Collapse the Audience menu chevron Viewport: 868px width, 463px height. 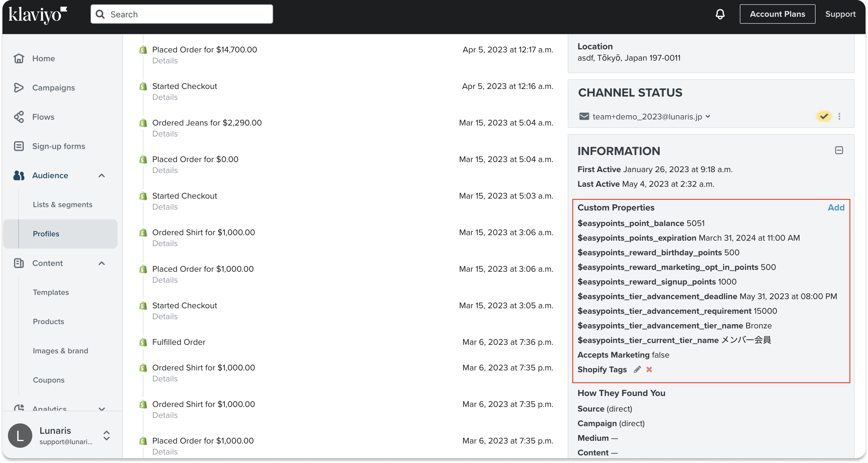(x=102, y=175)
